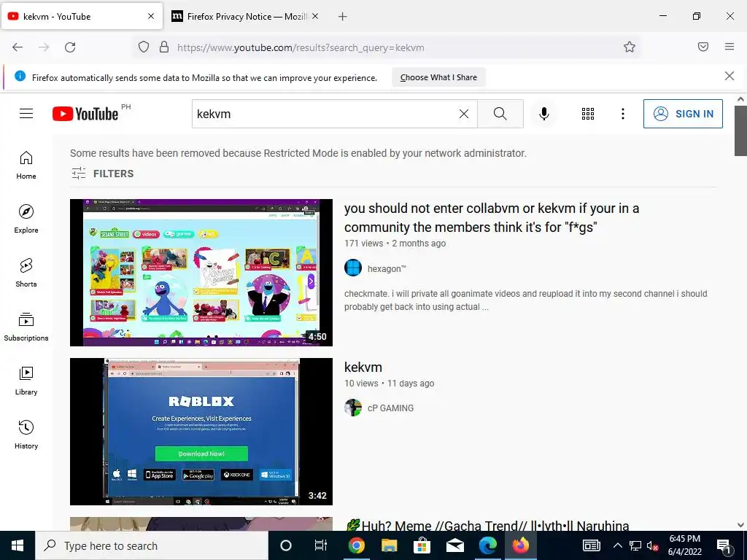
Task: Open File Explorer from taskbar
Action: point(390,545)
